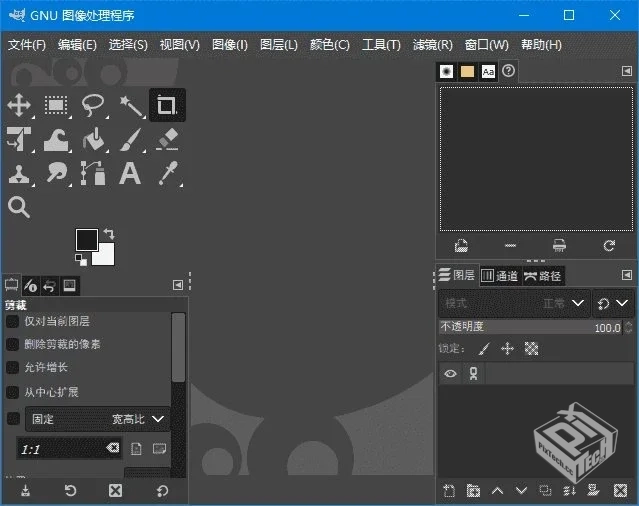Reset tool options to defaults
The height and width of the screenshot is (506, 639).
(162, 491)
